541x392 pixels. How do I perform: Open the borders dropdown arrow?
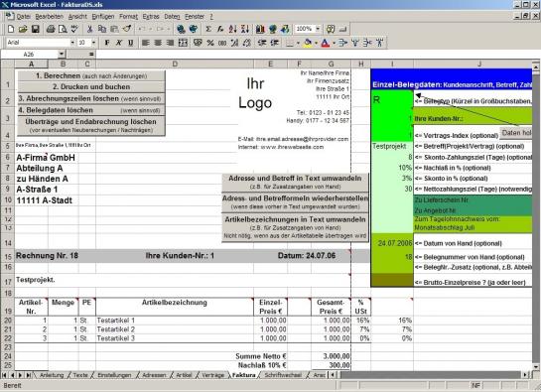click(x=298, y=43)
